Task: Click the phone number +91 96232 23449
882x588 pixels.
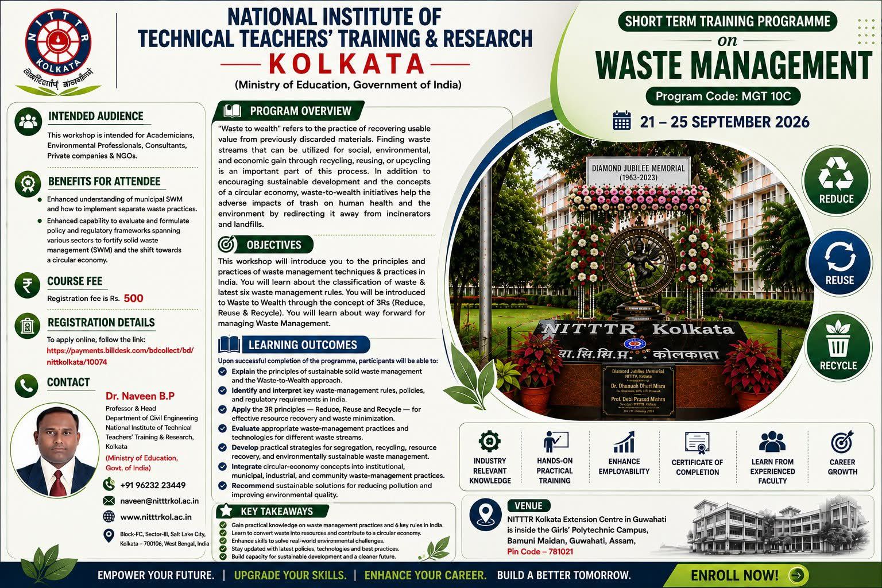Action: (153, 485)
